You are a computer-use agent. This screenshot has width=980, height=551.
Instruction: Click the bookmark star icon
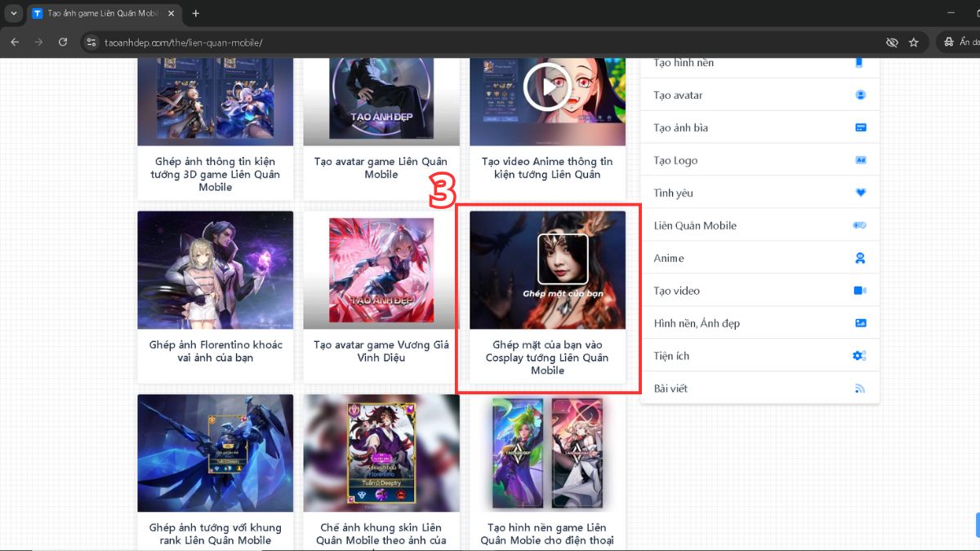click(914, 42)
